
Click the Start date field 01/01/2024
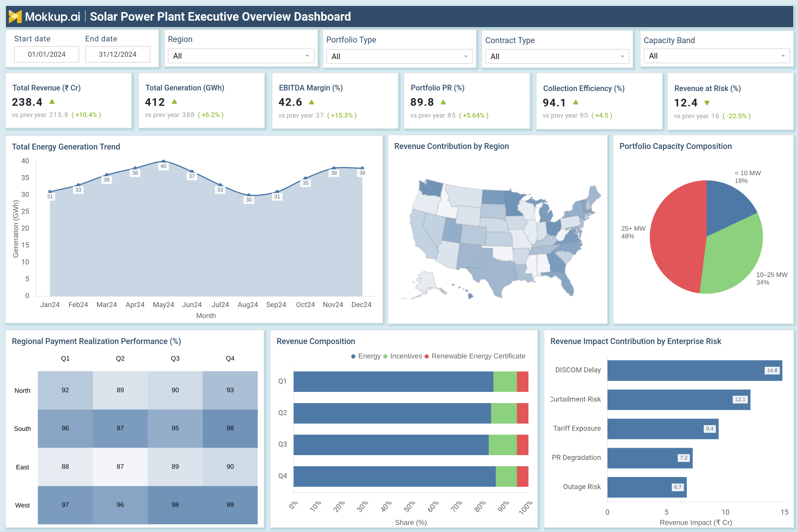tap(46, 54)
